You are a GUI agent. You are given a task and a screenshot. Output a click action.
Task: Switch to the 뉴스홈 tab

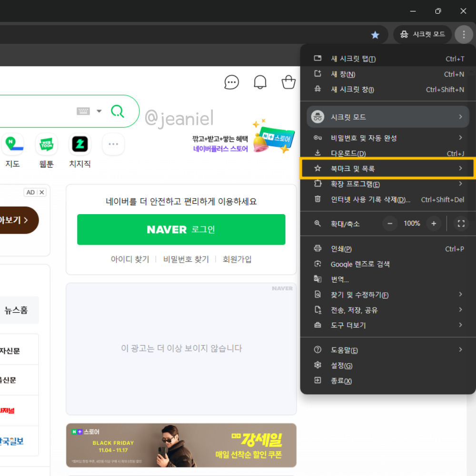click(x=16, y=310)
